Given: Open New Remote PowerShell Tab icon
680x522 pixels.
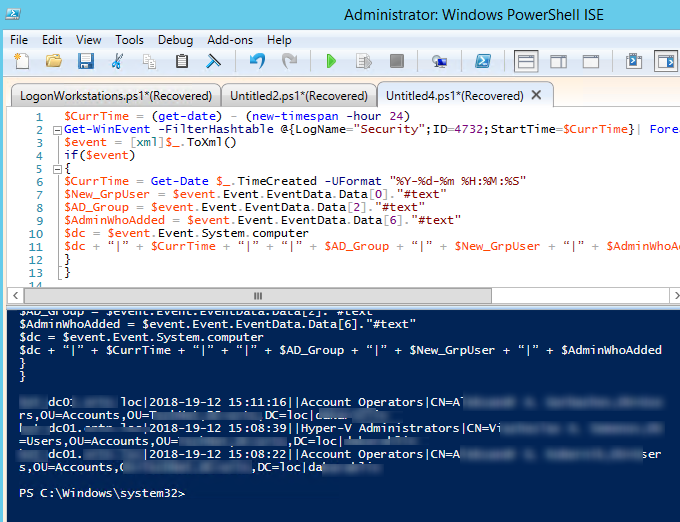Looking at the screenshot, I should click(x=439, y=61).
